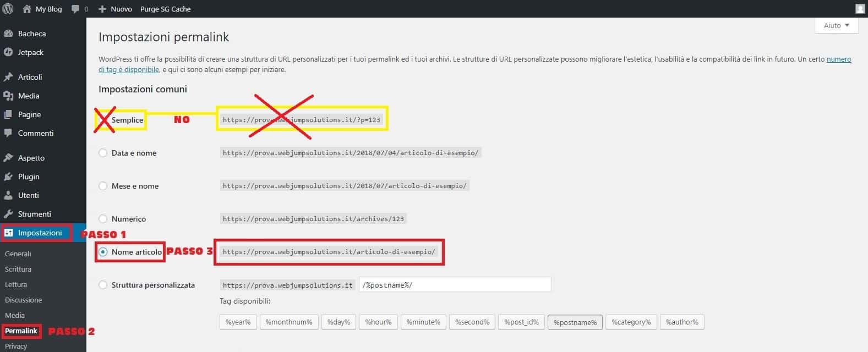Open the Scrittura settings submenu
The height and width of the screenshot is (352, 868).
point(18,269)
